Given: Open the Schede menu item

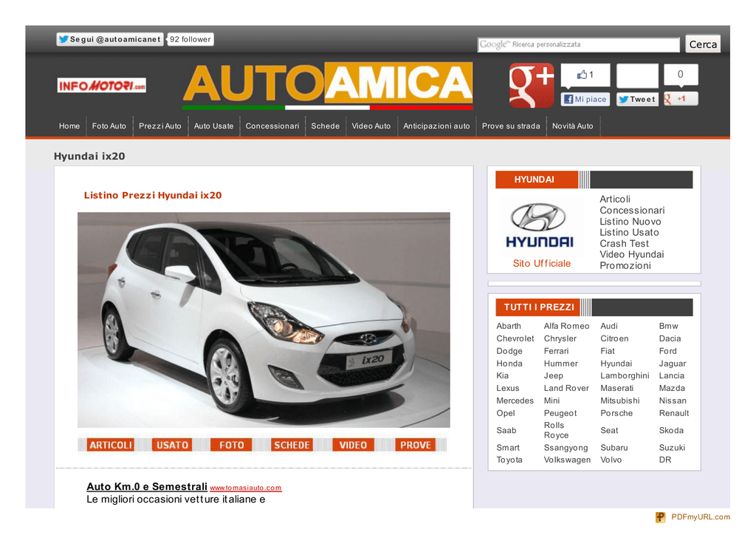Looking at the screenshot, I should (326, 126).
